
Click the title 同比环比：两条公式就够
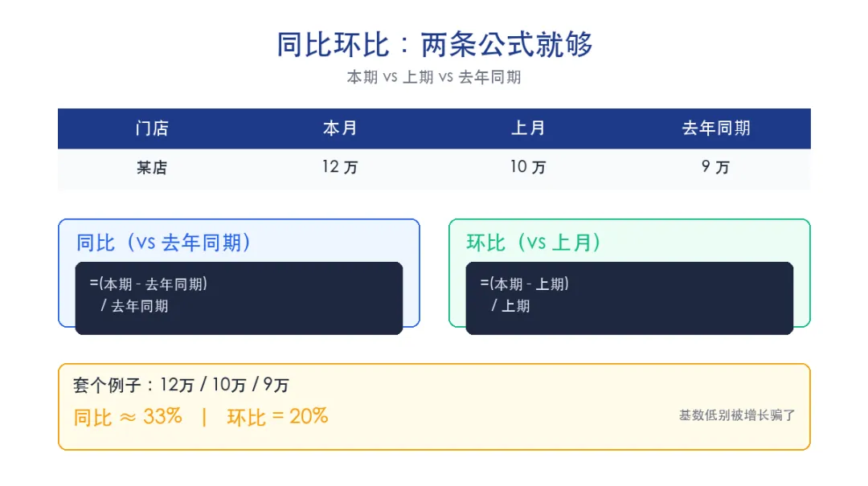point(435,44)
